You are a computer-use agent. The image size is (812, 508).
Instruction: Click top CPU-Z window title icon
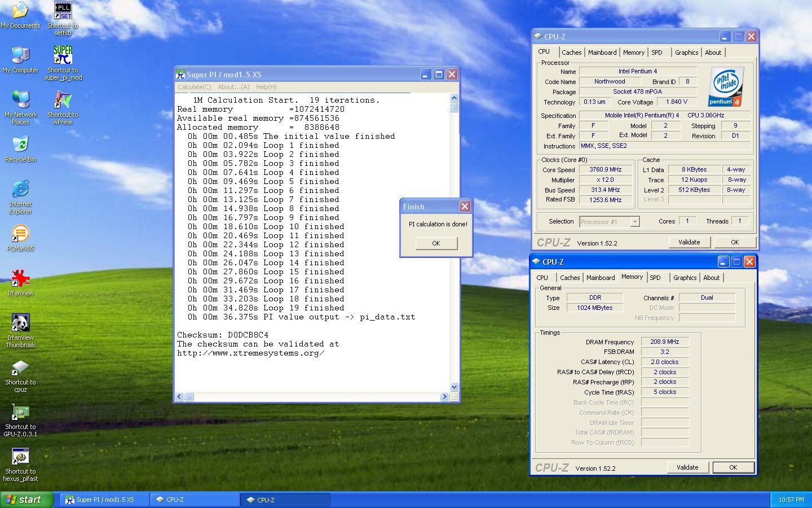538,36
